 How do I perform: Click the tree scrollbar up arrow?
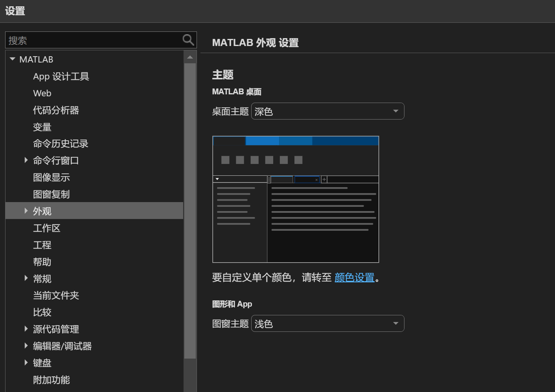coord(190,57)
